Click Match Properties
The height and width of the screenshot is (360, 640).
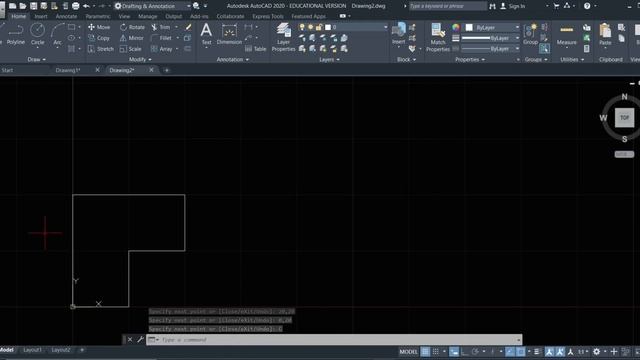click(438, 37)
